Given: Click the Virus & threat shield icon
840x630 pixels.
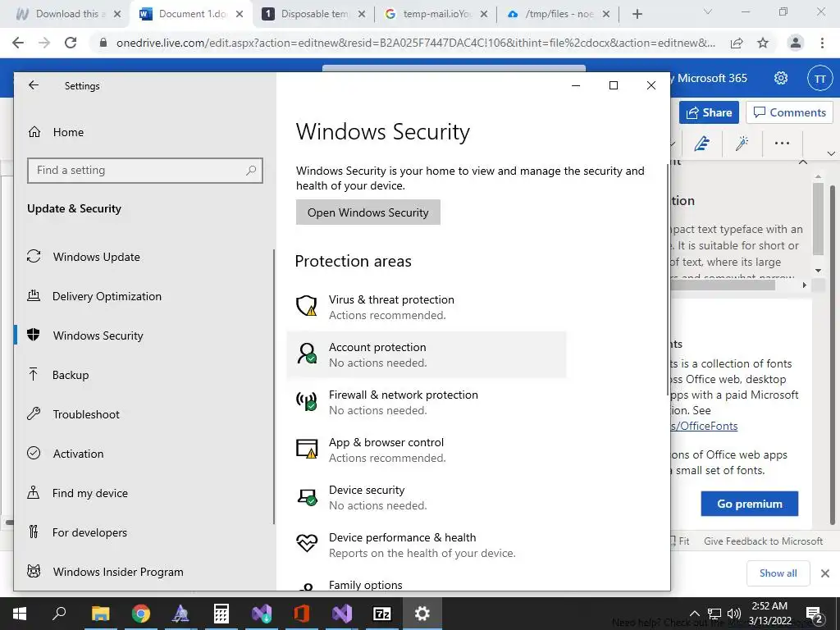Looking at the screenshot, I should coord(307,306).
